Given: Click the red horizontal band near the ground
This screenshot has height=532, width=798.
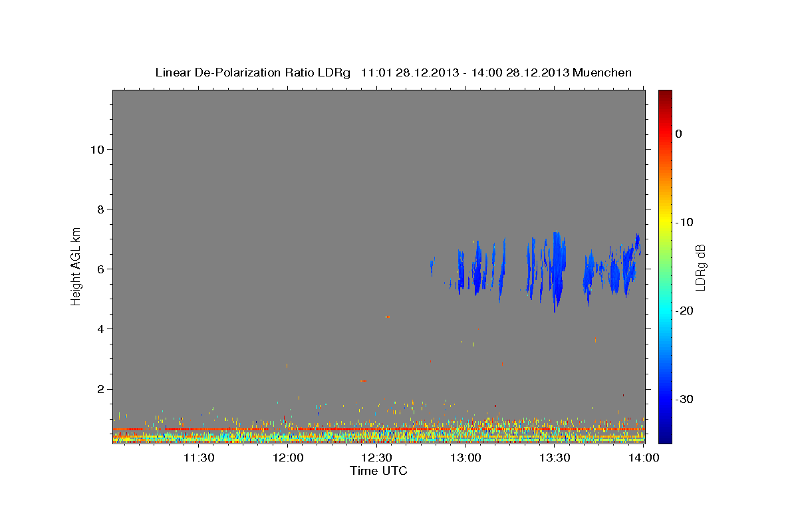Looking at the screenshot, I should tap(378, 430).
